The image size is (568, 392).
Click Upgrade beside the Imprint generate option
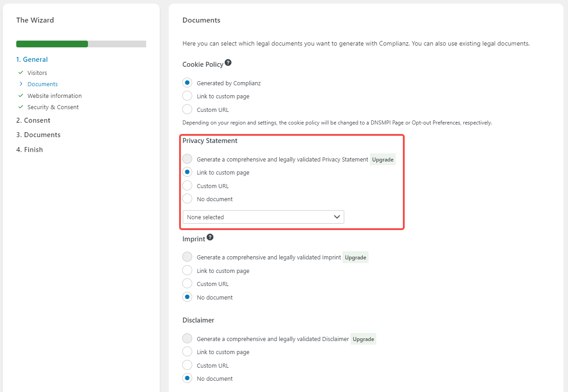355,258
